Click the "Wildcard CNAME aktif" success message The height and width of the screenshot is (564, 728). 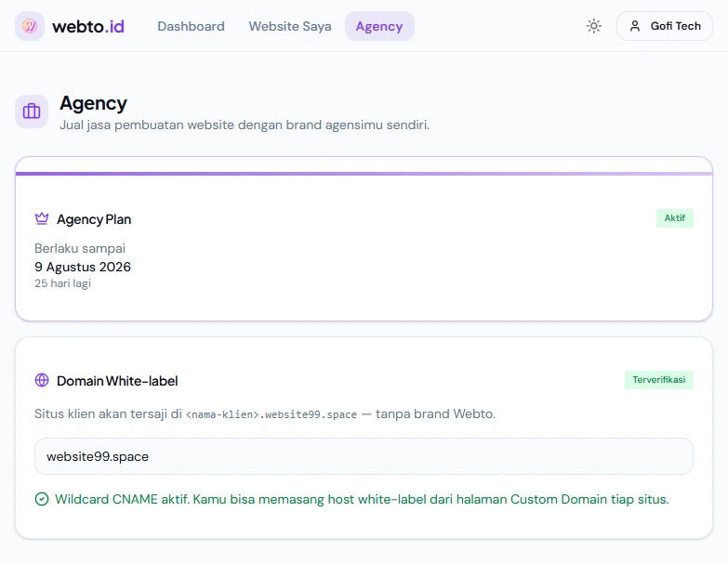[x=362, y=499]
